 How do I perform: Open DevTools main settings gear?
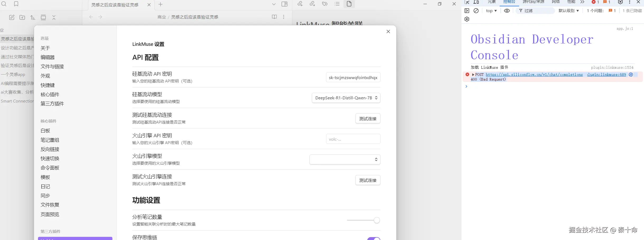point(620,2)
